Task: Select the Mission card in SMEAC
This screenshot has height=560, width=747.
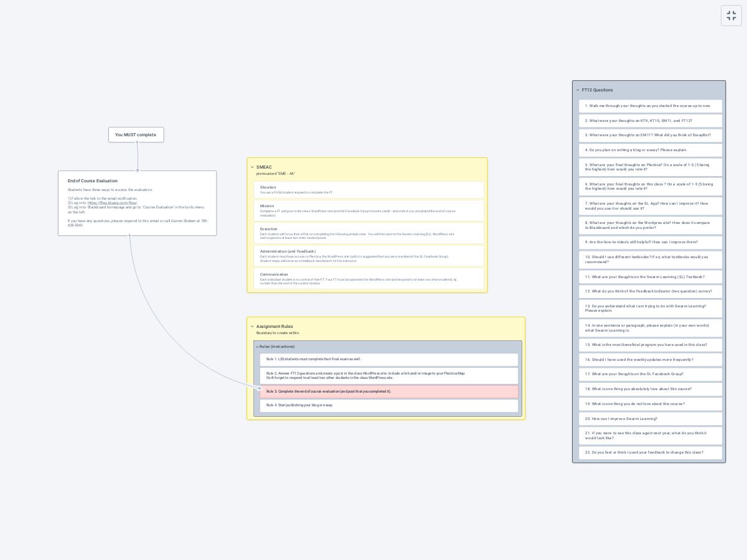Action: (369, 210)
